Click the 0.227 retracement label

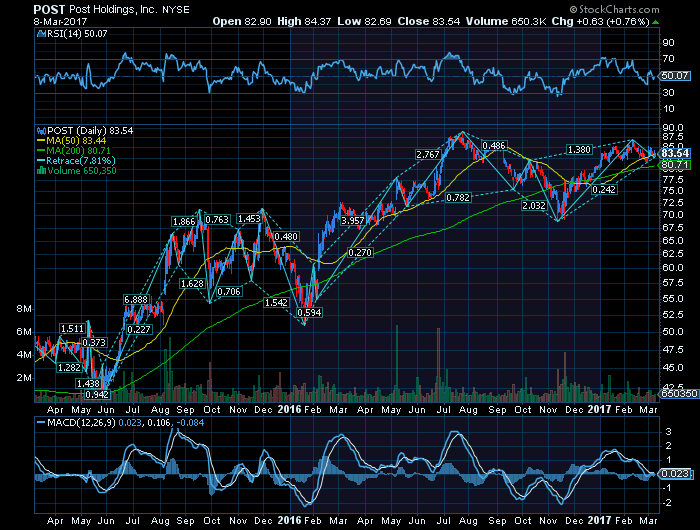click(x=139, y=330)
